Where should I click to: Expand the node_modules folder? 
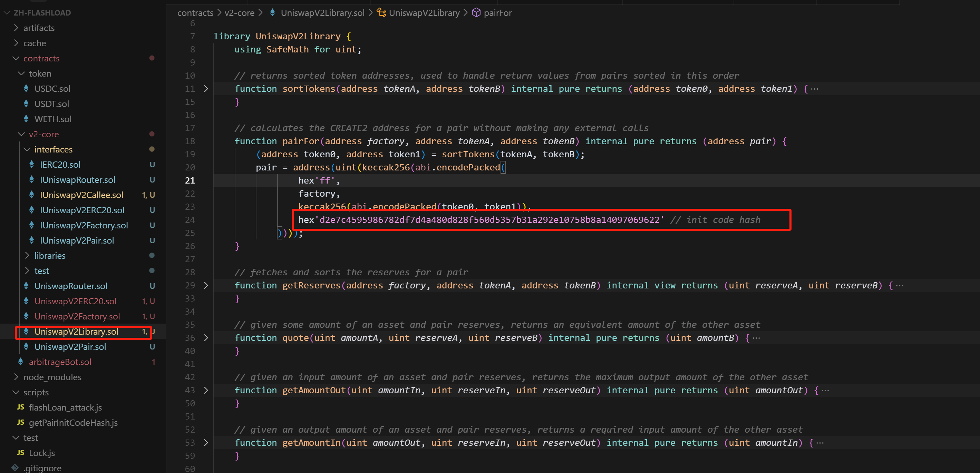[x=16, y=377]
